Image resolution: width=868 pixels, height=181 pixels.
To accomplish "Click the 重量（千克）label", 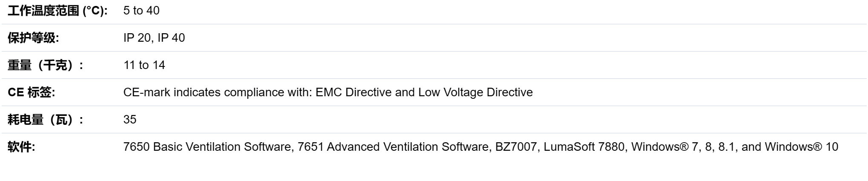I will [45, 65].
